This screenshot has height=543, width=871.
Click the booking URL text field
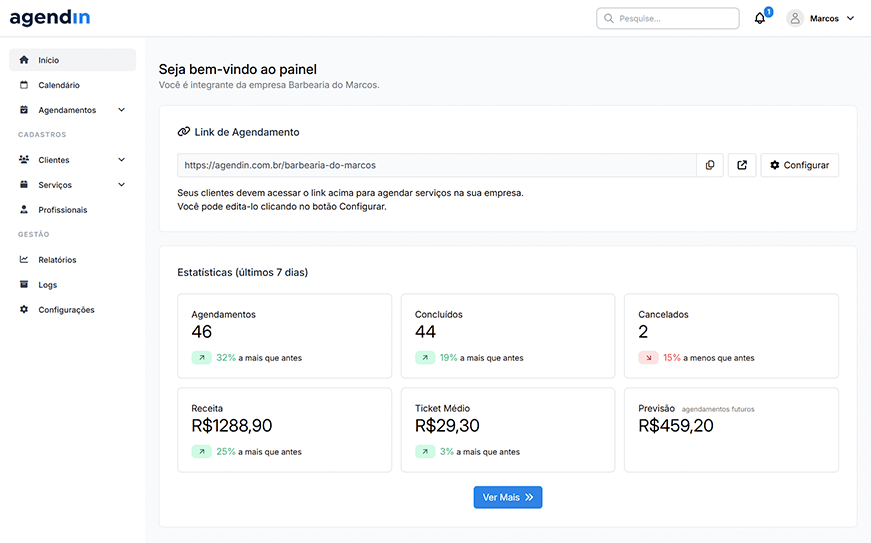tap(437, 165)
